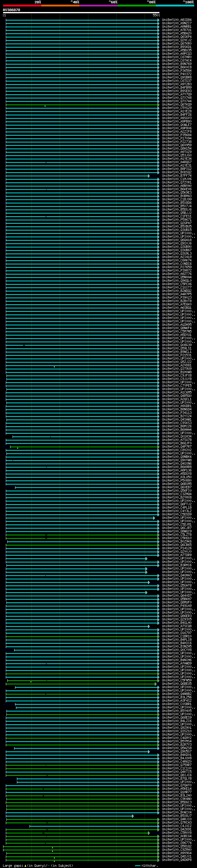Select label UniRef100_Q4DJX1
The width and height of the screenshot is (197, 868).
[176, 857]
